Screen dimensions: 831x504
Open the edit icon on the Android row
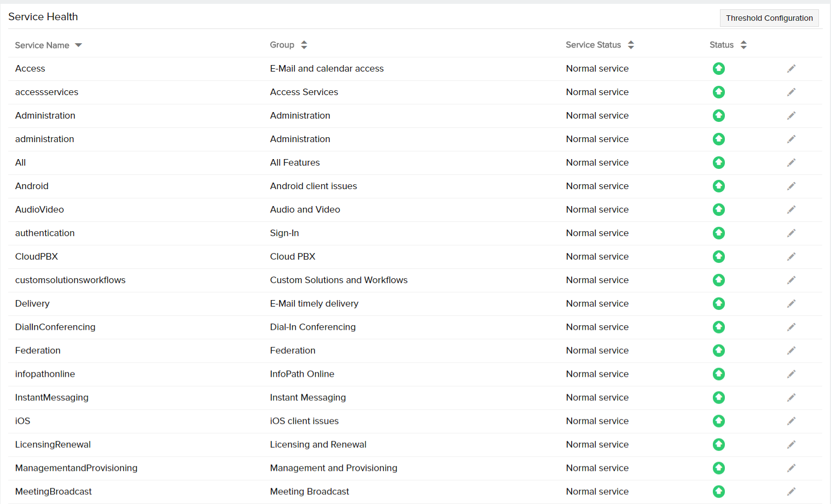pos(791,186)
